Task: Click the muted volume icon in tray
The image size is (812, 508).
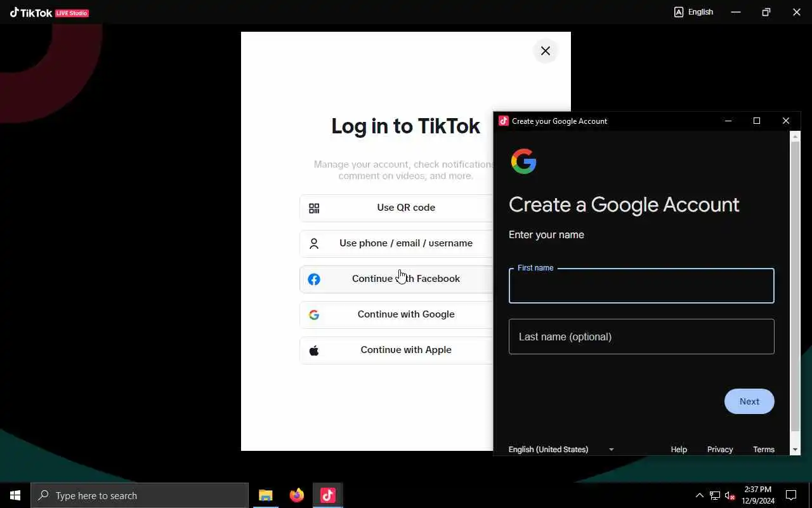Action: click(x=730, y=495)
